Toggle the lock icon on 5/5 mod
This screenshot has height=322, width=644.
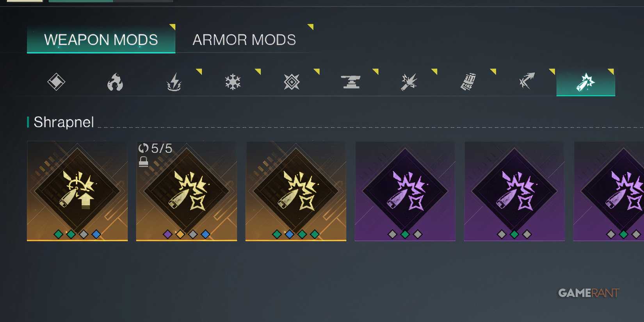[x=144, y=161]
